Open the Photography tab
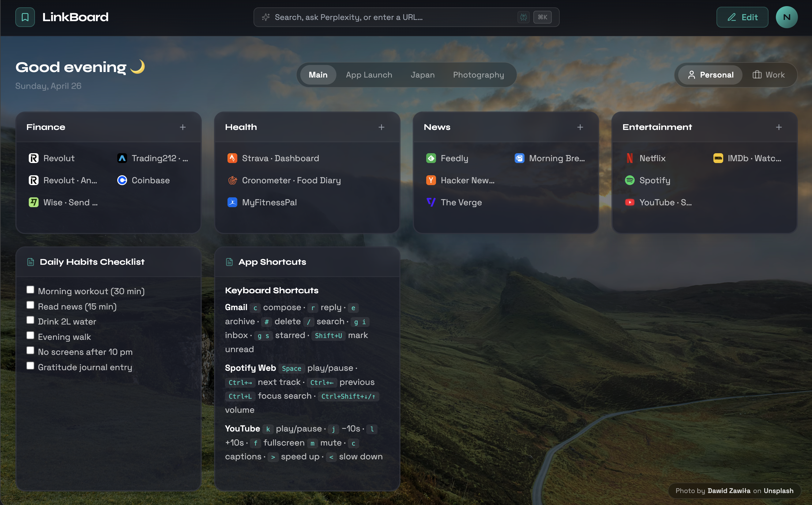 [478, 75]
